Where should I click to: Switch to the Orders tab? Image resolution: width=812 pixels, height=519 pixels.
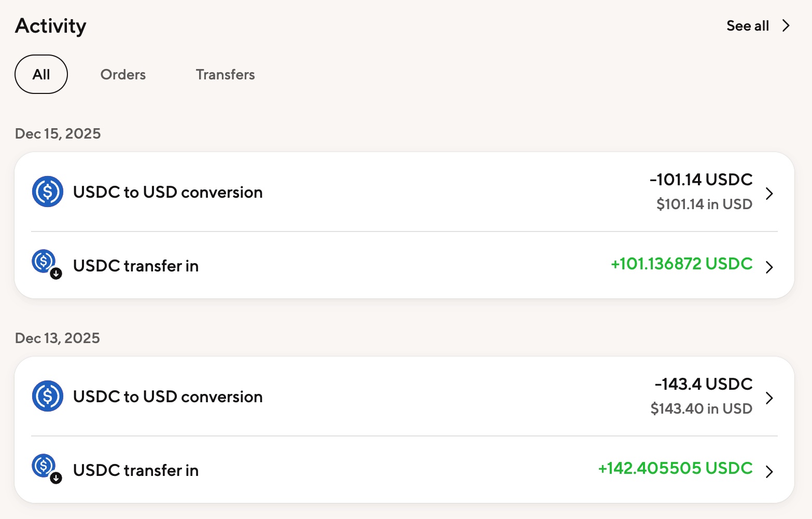pos(123,75)
